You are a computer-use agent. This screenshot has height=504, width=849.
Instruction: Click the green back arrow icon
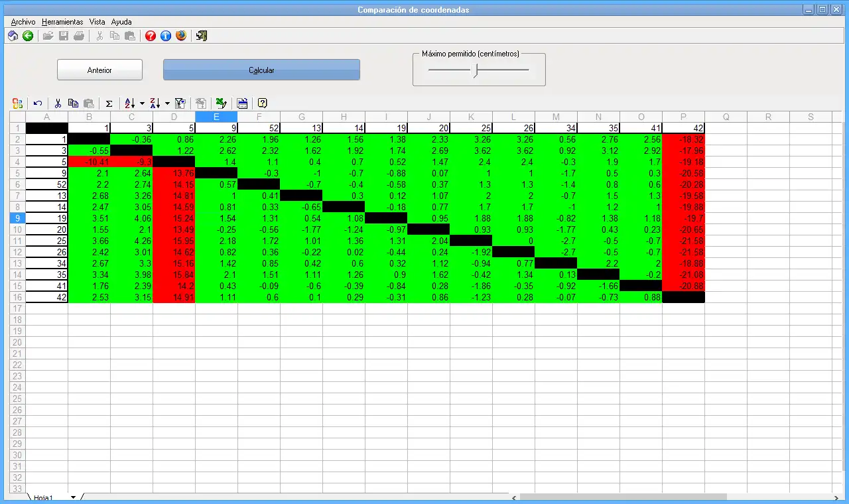point(28,36)
